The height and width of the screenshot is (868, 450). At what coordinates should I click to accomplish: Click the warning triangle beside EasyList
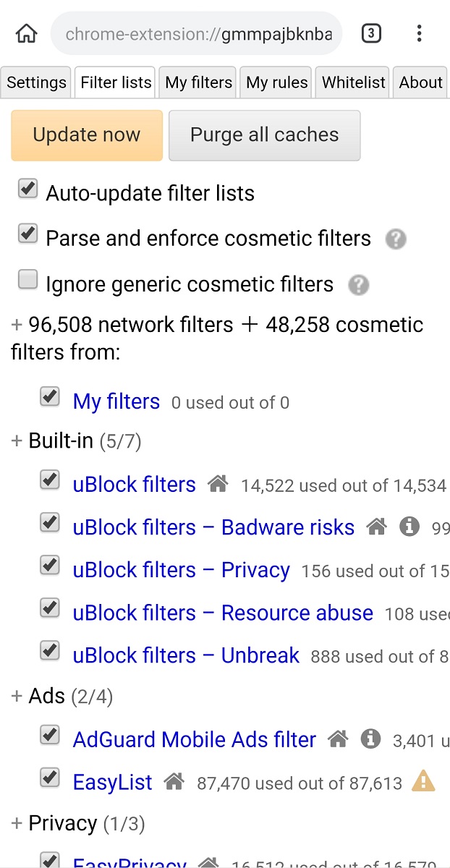click(423, 781)
